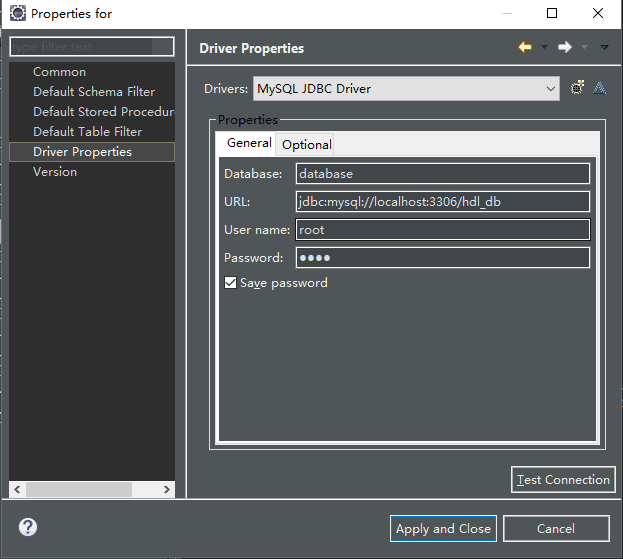Click the New Driver Definition icon
Screen dimensions: 623x559
pyautogui.click(x=577, y=88)
